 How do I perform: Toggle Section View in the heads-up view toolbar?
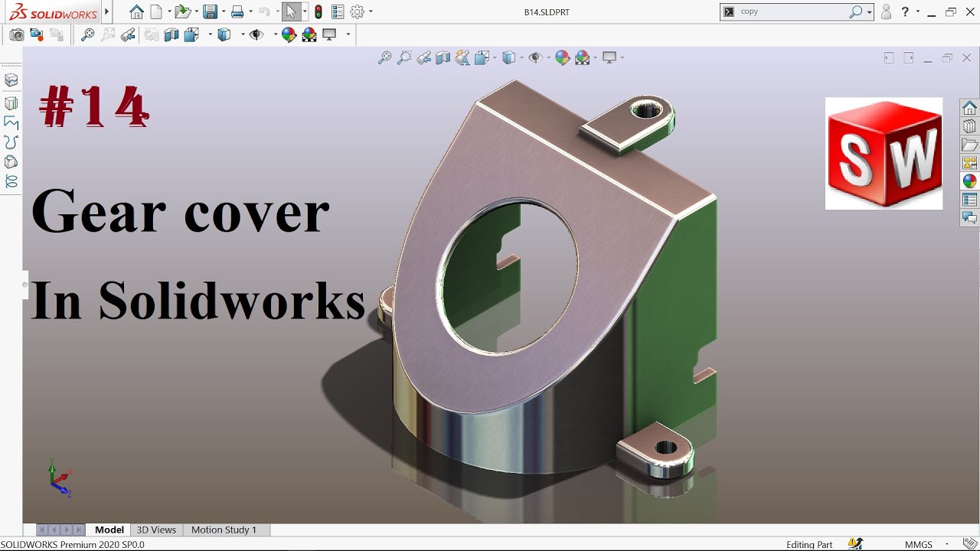[x=443, y=57]
